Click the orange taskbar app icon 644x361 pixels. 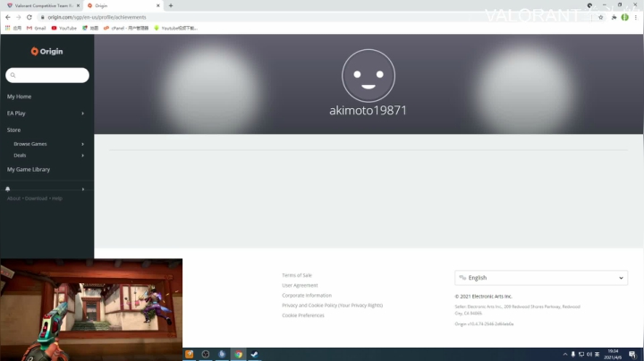(x=189, y=354)
